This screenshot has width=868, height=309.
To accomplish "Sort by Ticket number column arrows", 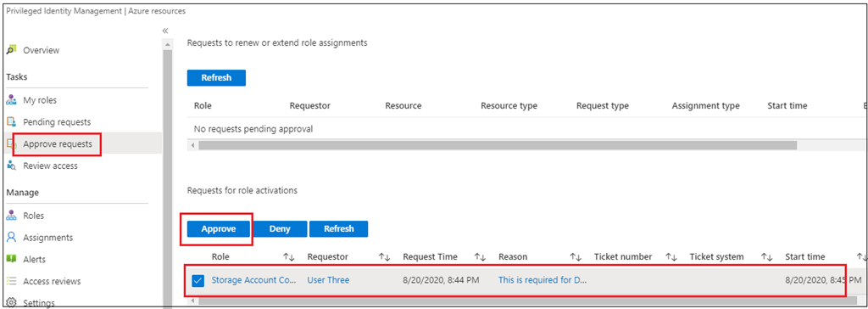I will (x=671, y=257).
